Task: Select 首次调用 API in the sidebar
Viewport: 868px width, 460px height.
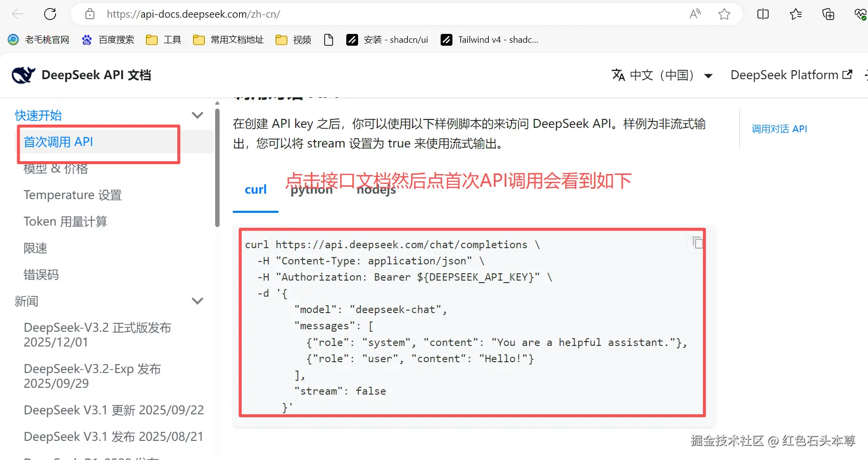Action: (x=58, y=142)
